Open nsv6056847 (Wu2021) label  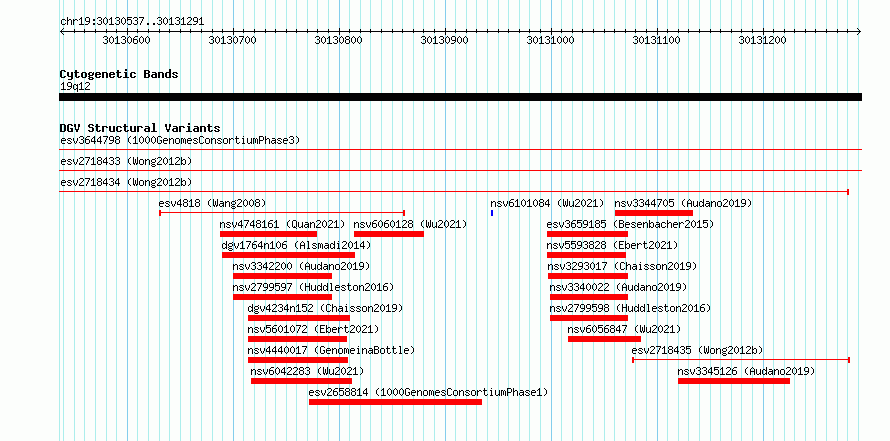[x=624, y=329]
